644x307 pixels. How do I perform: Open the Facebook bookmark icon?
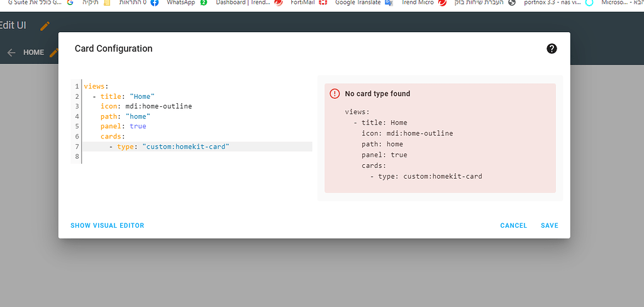[x=155, y=3]
